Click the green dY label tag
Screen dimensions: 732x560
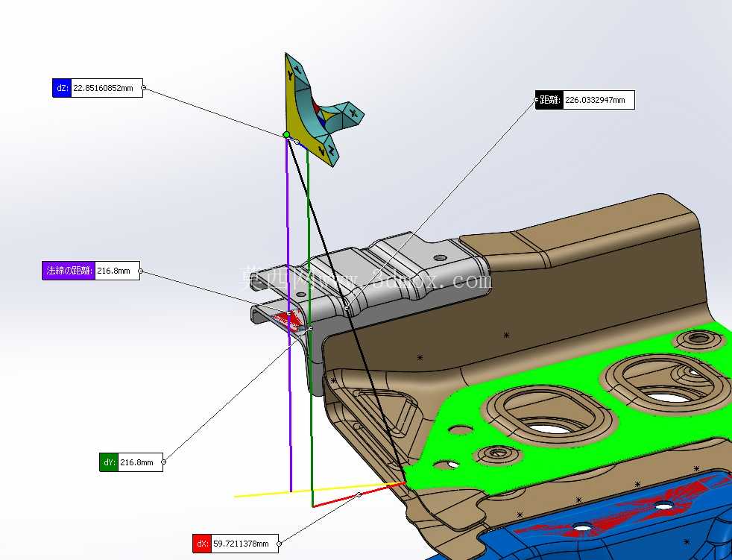[109, 462]
